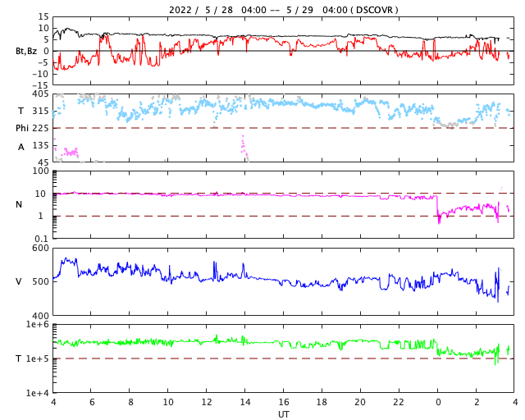Click the V velocity axis label

click(x=19, y=281)
